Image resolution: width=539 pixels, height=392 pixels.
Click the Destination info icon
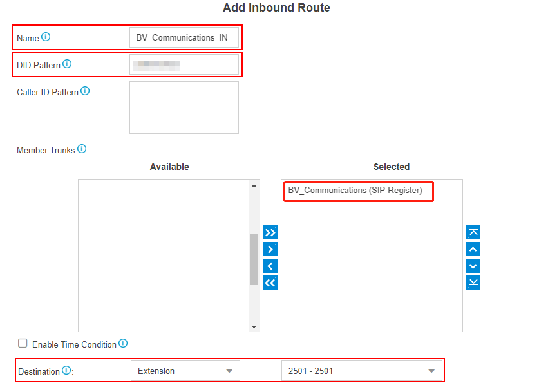coord(66,370)
